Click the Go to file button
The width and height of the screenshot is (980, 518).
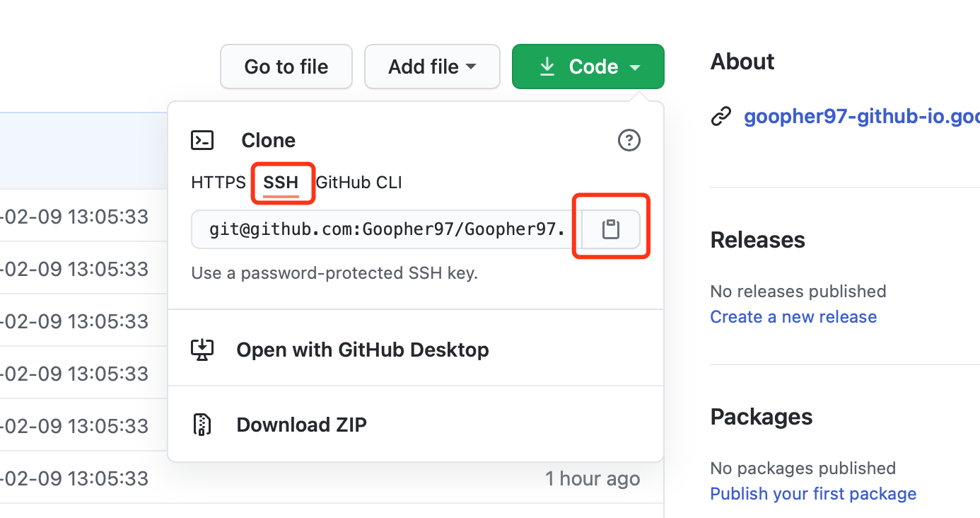(x=286, y=67)
